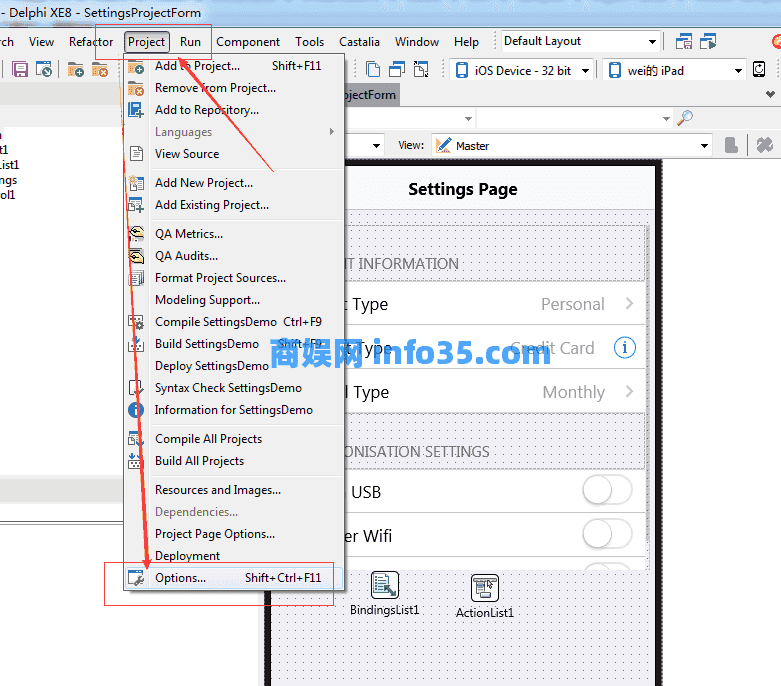This screenshot has height=686, width=781.
Task: Click the Compile All Projects icon
Action: point(136,439)
